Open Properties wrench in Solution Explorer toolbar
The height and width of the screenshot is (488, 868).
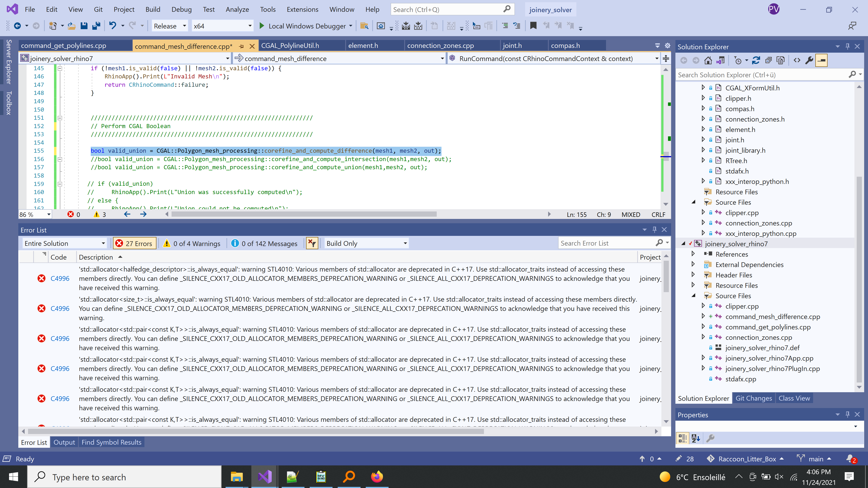pos(809,60)
